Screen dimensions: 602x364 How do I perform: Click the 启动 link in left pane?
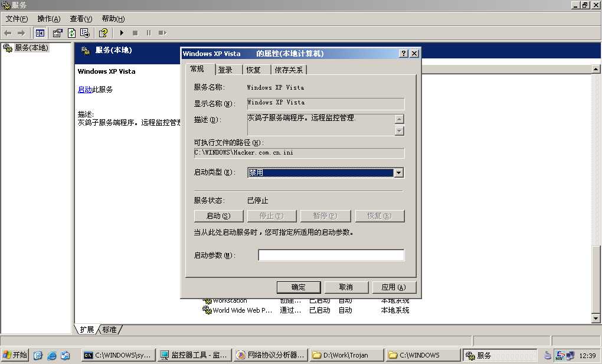85,90
